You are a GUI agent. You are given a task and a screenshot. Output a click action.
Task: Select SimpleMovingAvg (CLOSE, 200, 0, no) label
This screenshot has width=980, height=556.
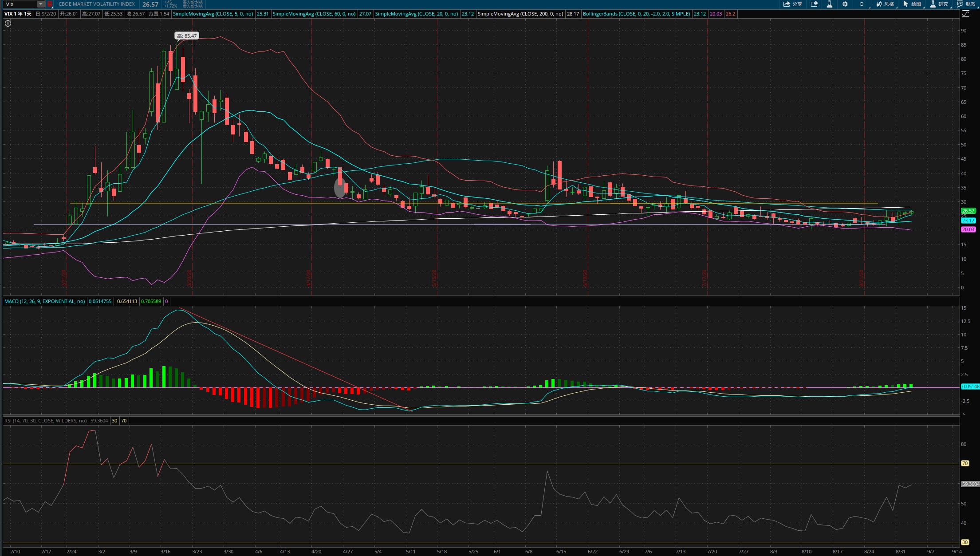pyautogui.click(x=520, y=14)
